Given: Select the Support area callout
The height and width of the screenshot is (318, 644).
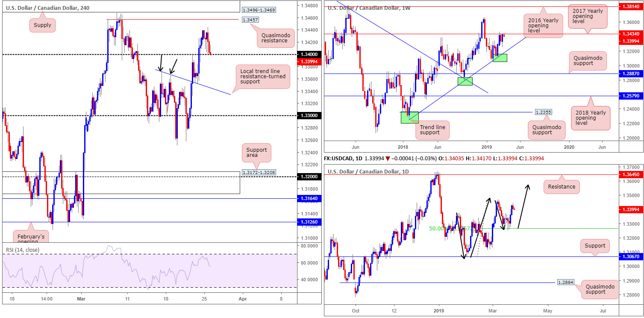Looking at the screenshot, I should 256,153.
